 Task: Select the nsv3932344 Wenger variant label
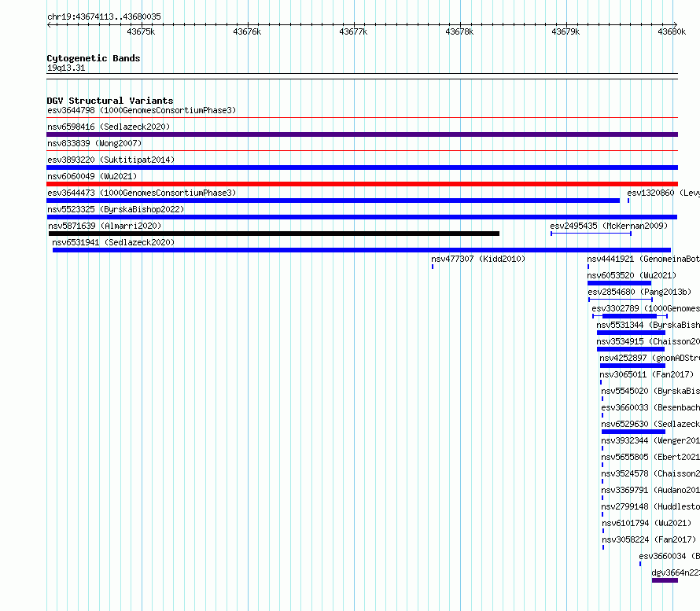(x=650, y=440)
